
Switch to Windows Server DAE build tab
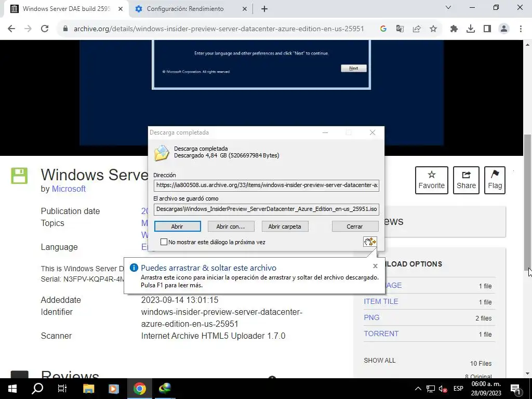tap(66, 9)
